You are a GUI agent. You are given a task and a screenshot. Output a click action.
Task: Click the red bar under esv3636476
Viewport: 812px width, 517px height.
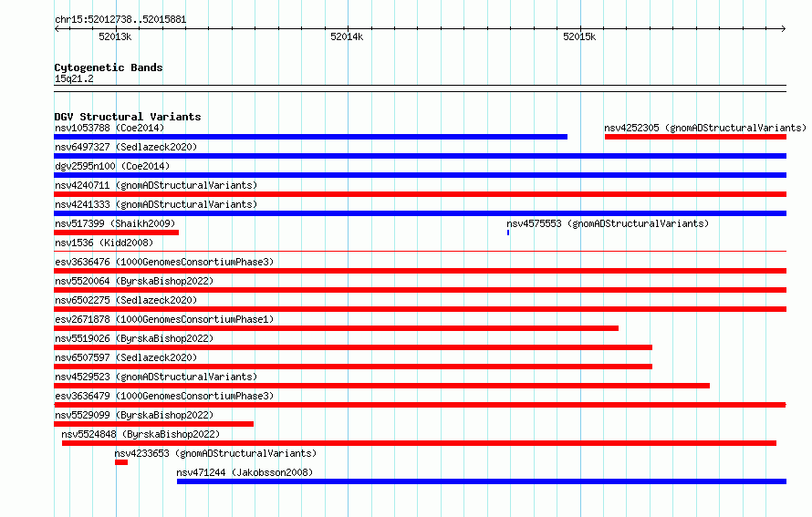420,271
